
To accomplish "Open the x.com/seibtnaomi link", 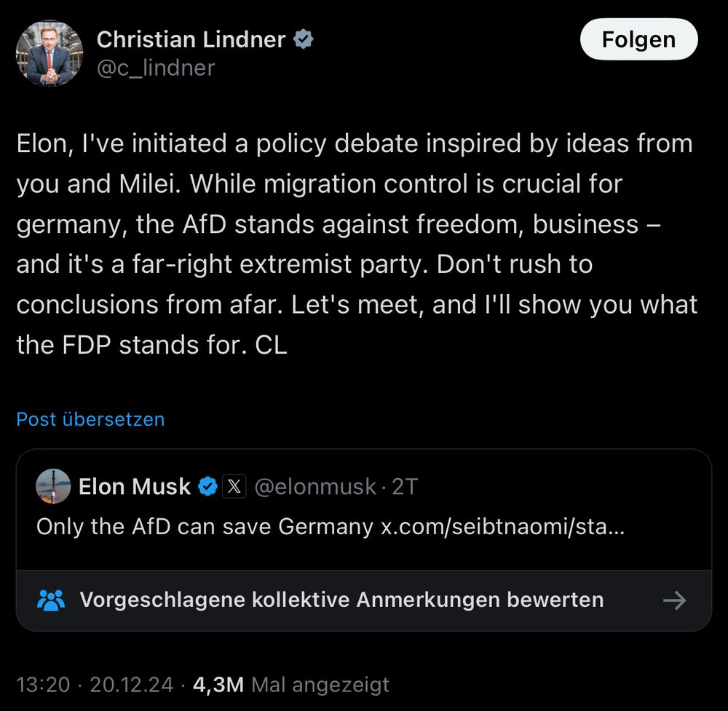I will 502,526.
